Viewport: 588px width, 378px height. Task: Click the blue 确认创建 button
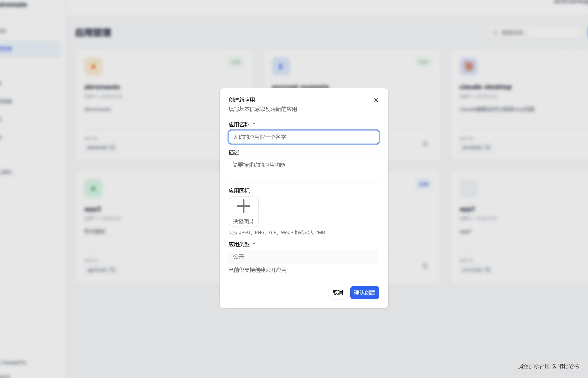(364, 292)
